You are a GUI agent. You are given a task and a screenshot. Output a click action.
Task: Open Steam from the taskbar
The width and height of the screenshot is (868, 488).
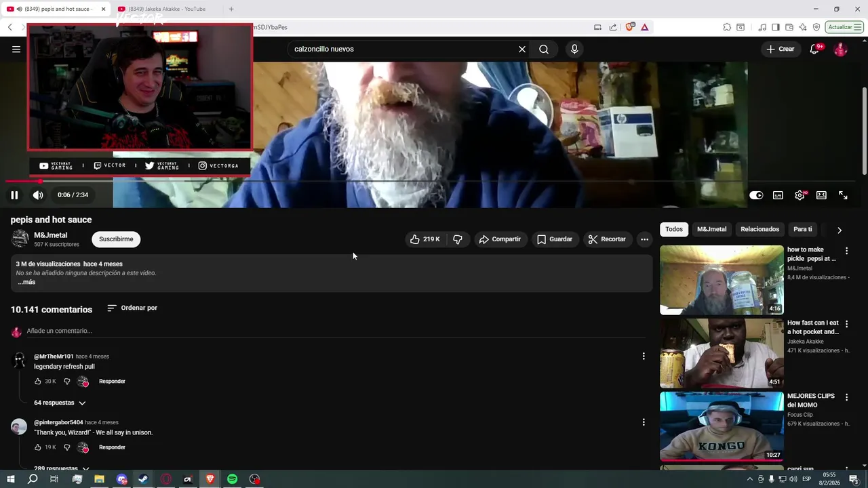144,479
